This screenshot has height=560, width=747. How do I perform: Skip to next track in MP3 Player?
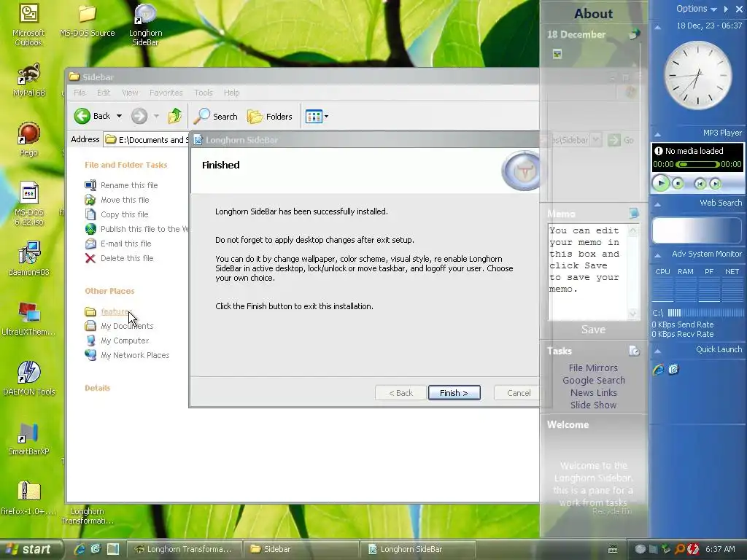[x=715, y=184]
